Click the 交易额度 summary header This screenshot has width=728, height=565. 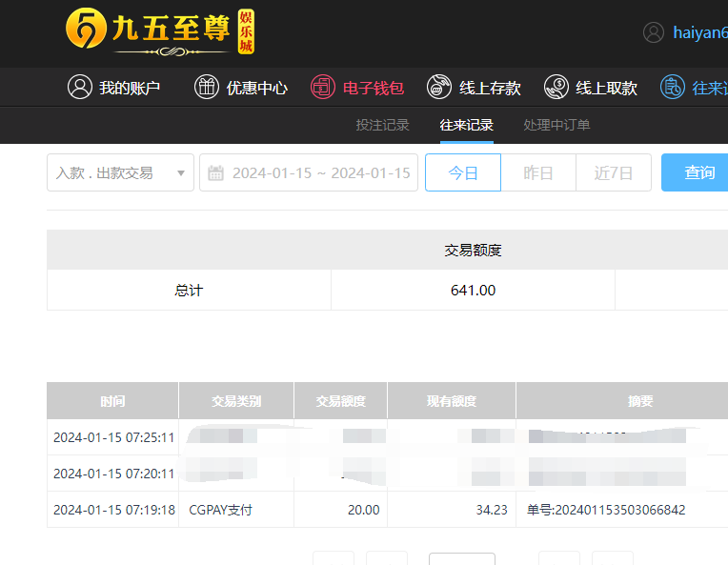click(474, 251)
